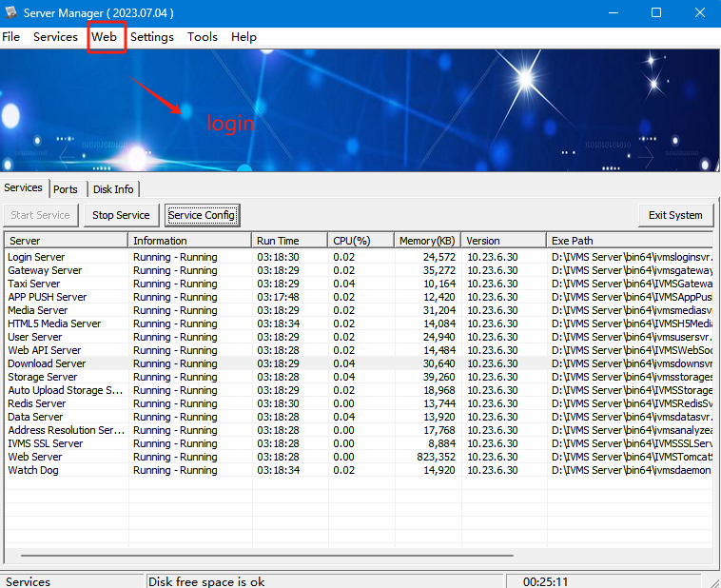Select the HTML5 Media Server row
This screenshot has width=721, height=588.
coord(359,323)
